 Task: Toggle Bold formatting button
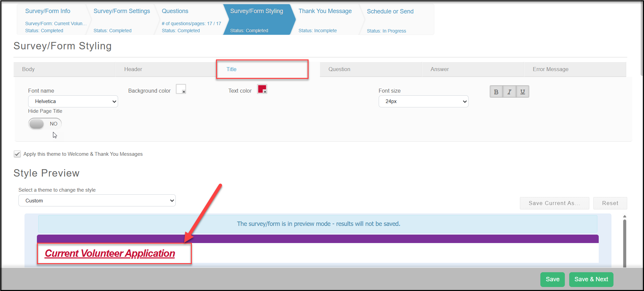pyautogui.click(x=496, y=92)
